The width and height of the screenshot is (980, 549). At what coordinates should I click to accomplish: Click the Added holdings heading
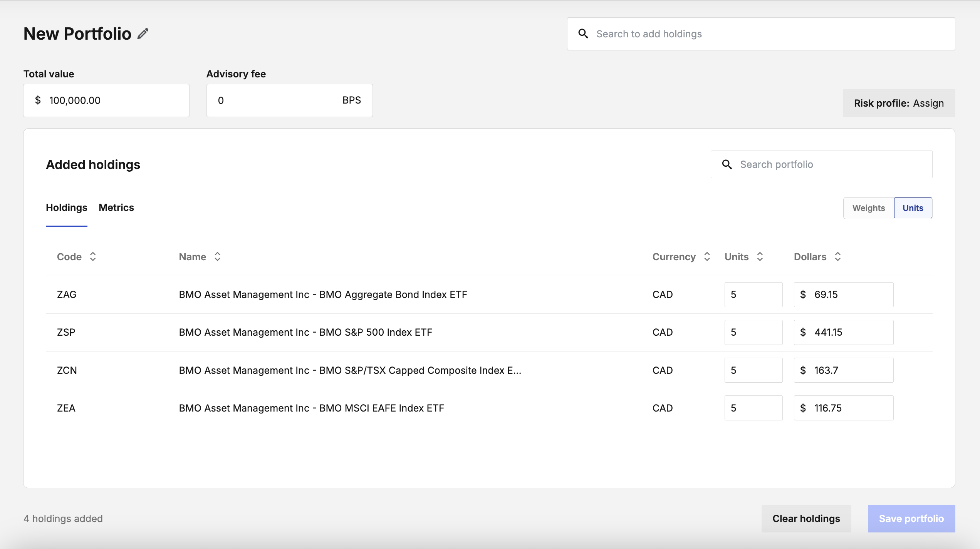click(93, 164)
